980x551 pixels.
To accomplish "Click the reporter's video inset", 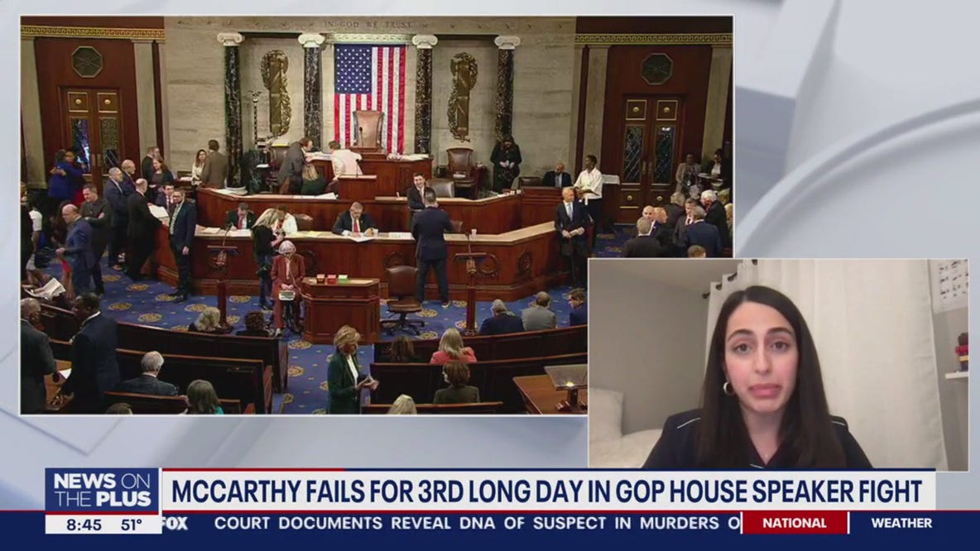I will [x=777, y=365].
